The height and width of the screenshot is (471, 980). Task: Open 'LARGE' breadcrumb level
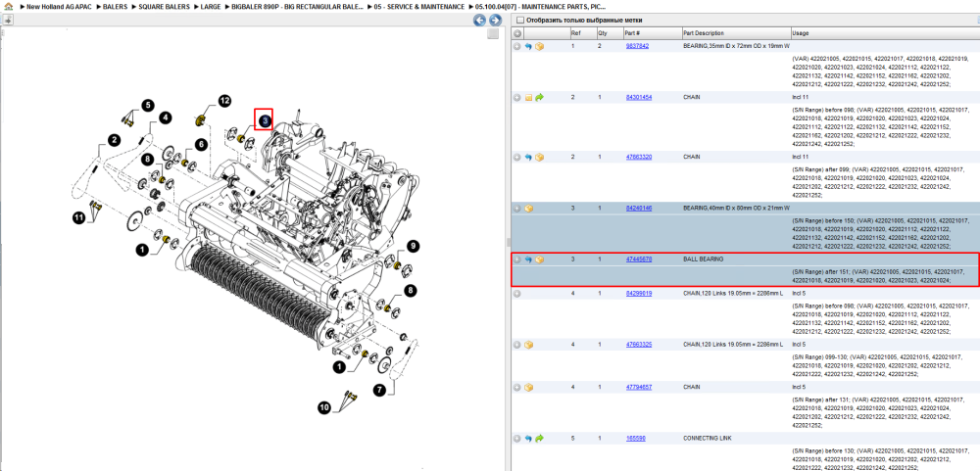(210, 6)
